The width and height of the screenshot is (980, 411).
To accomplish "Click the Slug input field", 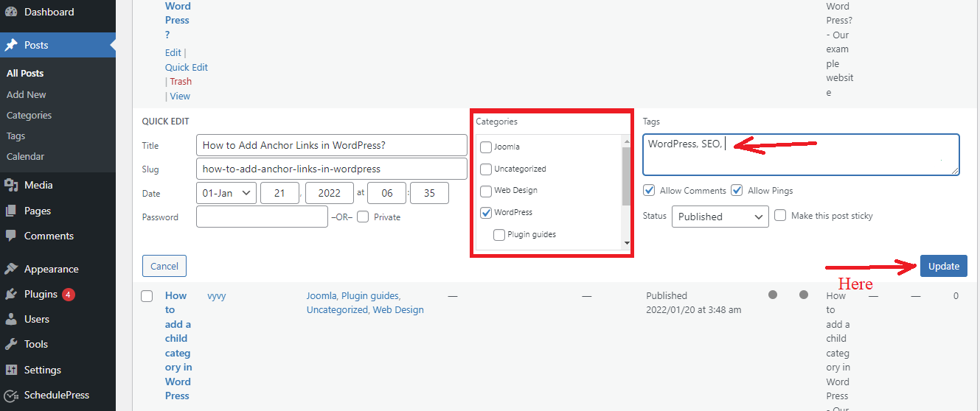I will [332, 169].
